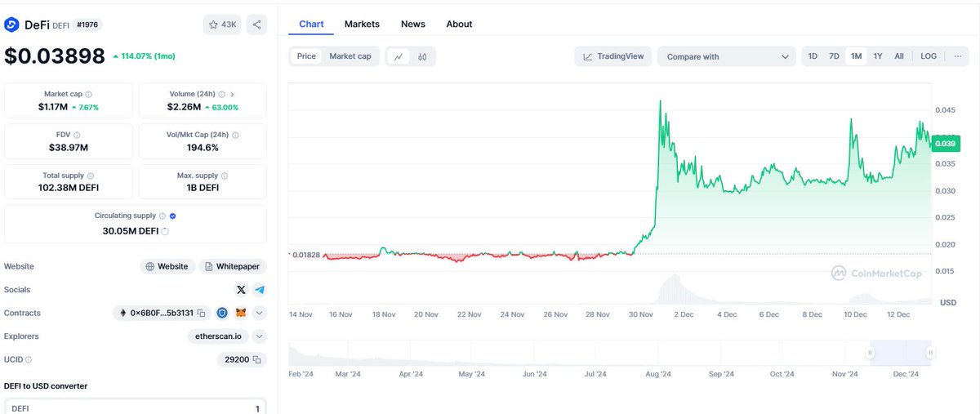Open the Telegram social link

point(259,290)
